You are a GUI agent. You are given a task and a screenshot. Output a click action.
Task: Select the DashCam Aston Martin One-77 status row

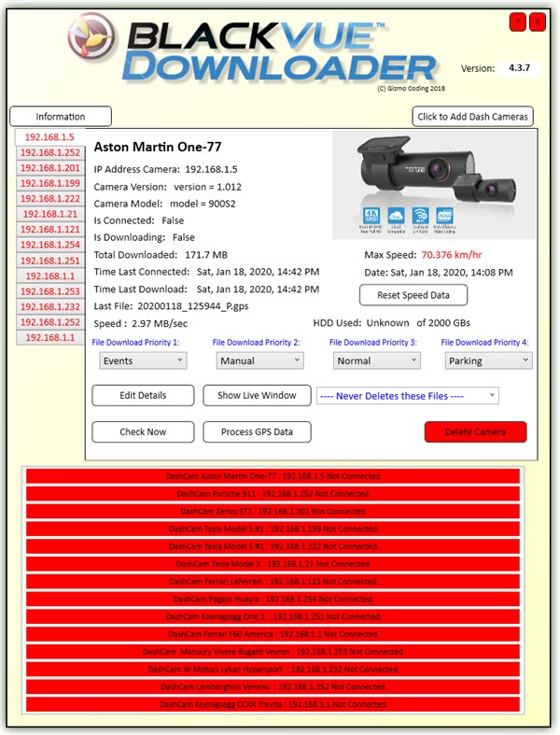[x=273, y=476]
